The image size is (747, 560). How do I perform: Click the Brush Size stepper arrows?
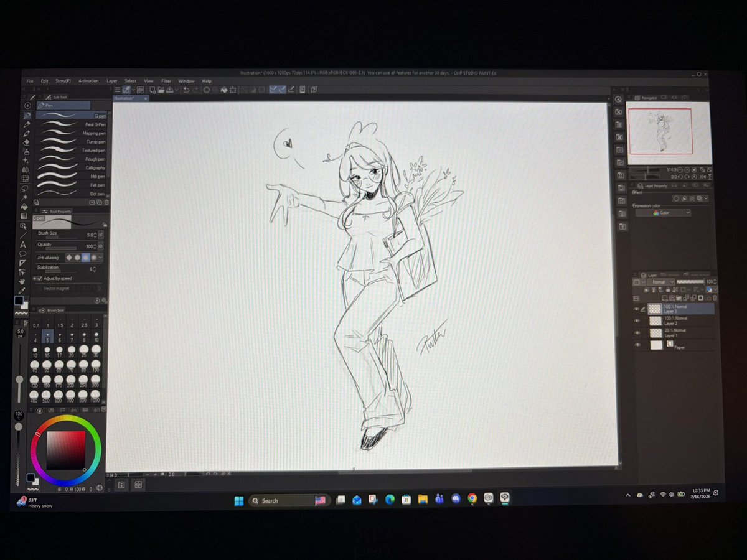95,235
